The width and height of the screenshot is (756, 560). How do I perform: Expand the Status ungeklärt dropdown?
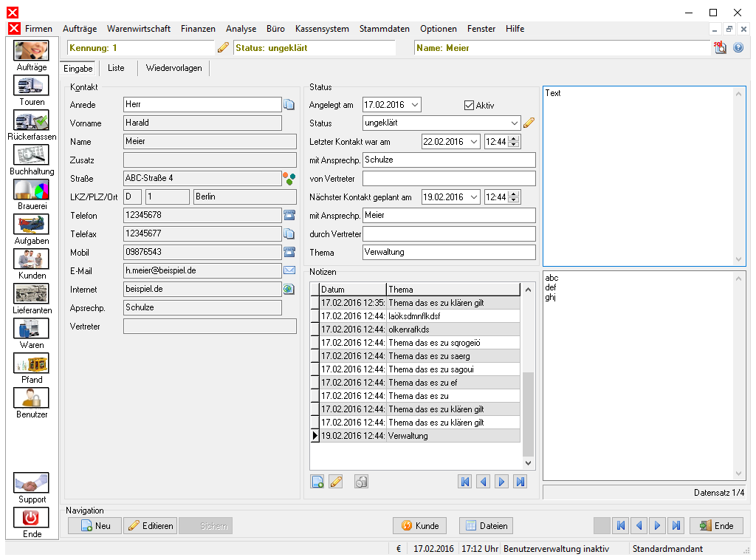click(x=515, y=123)
